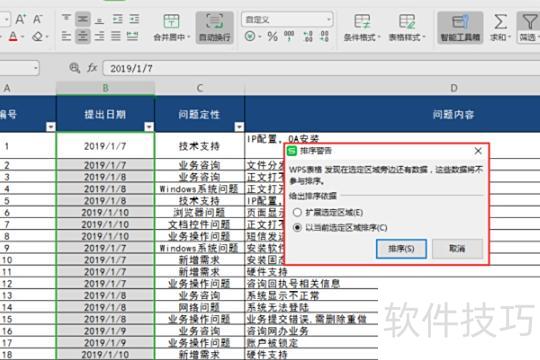
Task: Click the 取消 button
Action: (457, 248)
